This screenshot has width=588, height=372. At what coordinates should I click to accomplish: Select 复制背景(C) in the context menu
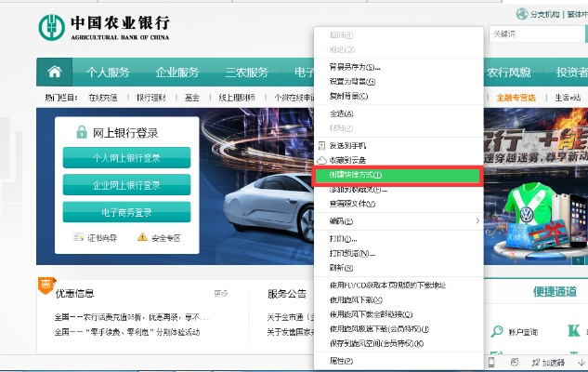[399, 96]
